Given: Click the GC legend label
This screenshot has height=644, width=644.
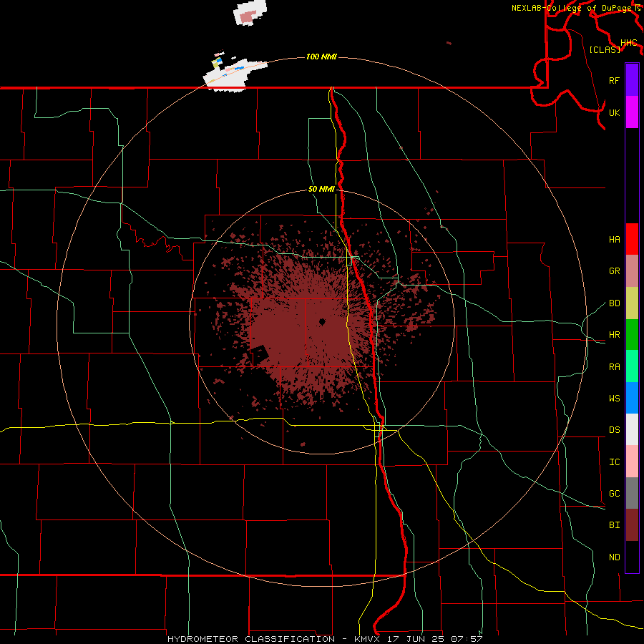Looking at the screenshot, I should 614,494.
